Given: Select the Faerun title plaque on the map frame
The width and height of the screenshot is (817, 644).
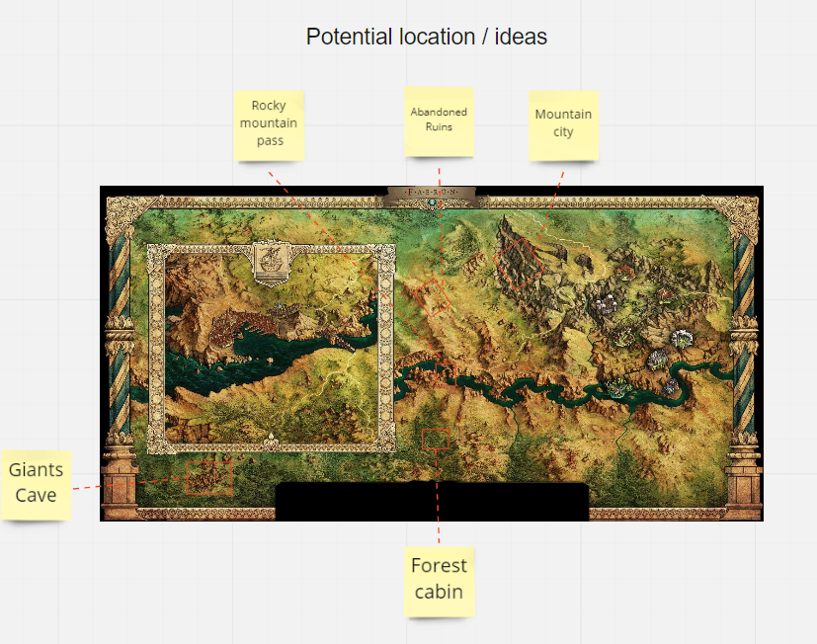Looking at the screenshot, I should pos(431,192).
